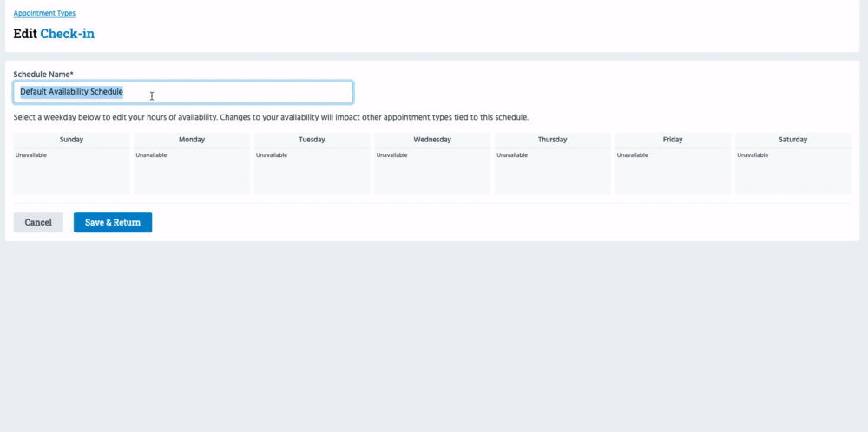
Task: Select the Saturday column header
Action: pyautogui.click(x=792, y=140)
